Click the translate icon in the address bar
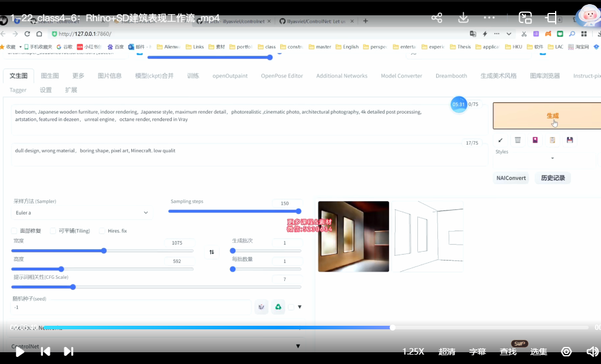This screenshot has width=601, height=364. coord(473,34)
